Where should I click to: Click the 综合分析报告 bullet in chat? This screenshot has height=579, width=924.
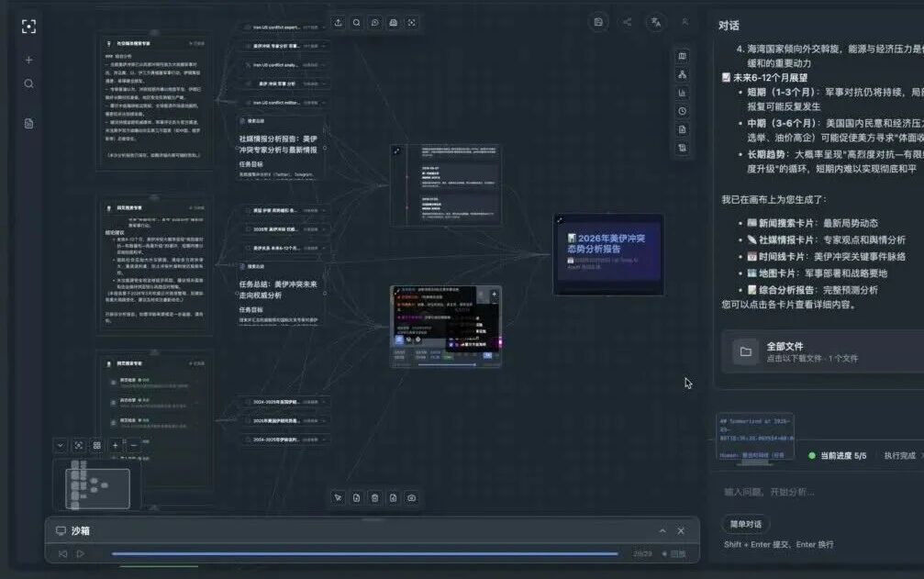tap(813, 290)
